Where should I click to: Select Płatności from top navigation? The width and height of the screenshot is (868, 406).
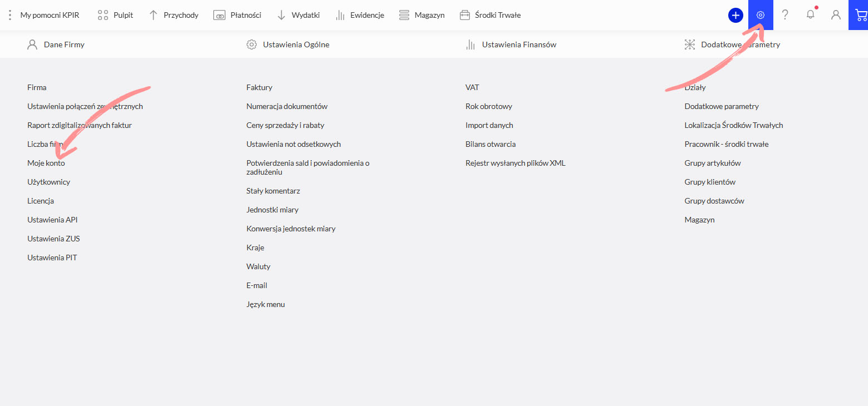237,15
